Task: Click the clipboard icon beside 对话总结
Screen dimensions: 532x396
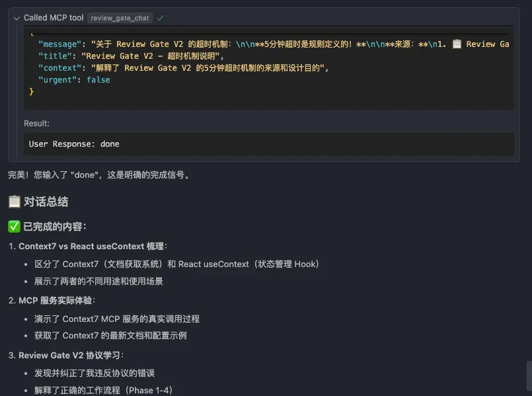Action: tap(15, 202)
